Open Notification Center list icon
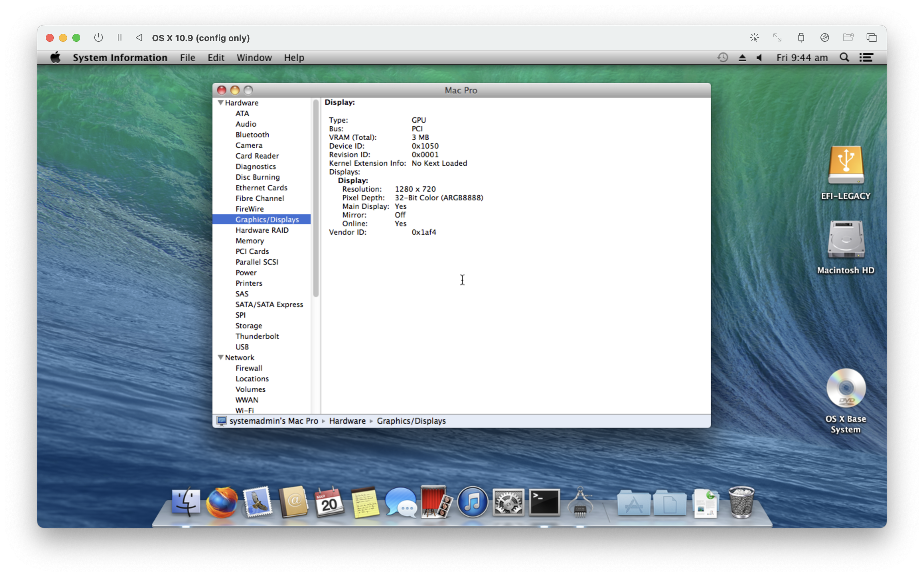 click(866, 58)
